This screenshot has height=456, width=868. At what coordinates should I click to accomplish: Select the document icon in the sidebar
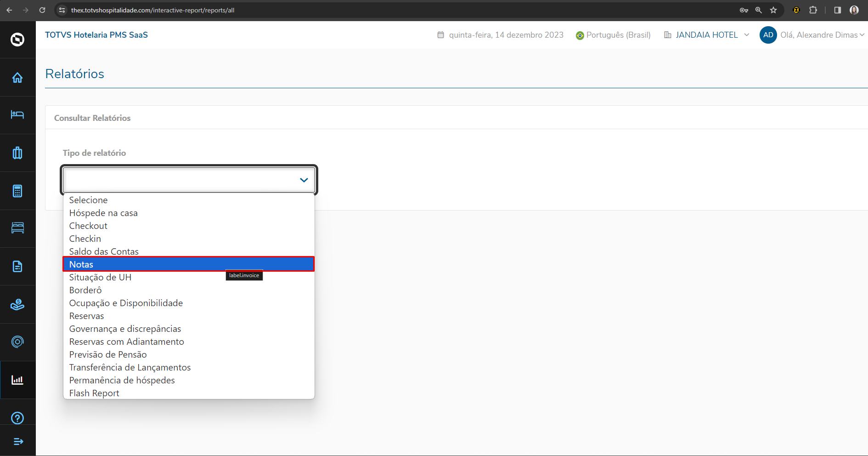tap(17, 266)
